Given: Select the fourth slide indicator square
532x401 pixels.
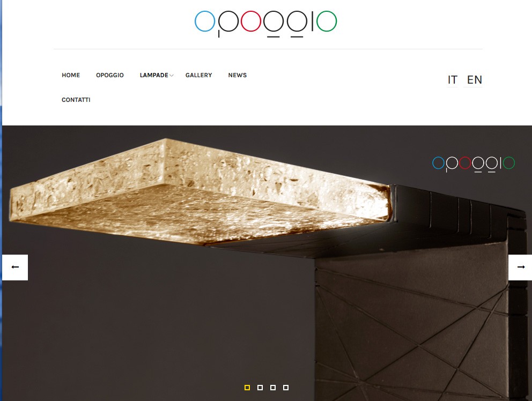Looking at the screenshot, I should click(x=286, y=388).
